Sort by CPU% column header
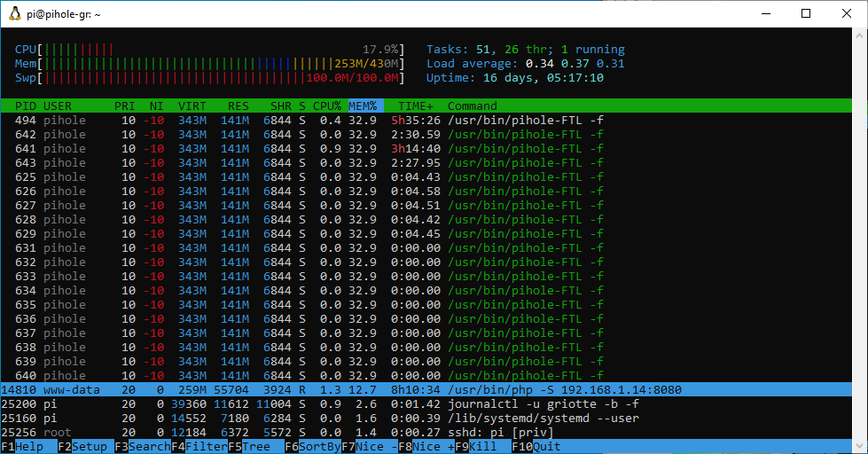This screenshot has height=454, width=868. click(327, 106)
